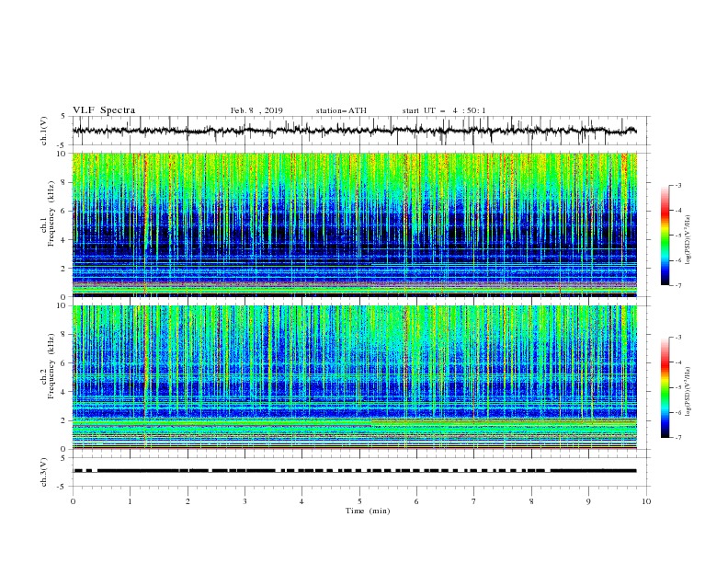Click the "-3" tick on ch.2 colorbar
728x563 pixels.
tap(677, 338)
